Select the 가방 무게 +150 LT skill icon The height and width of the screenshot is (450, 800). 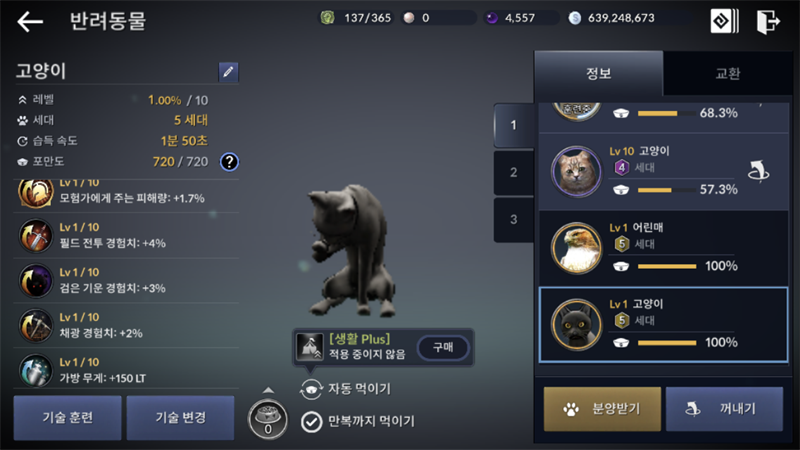(36, 370)
